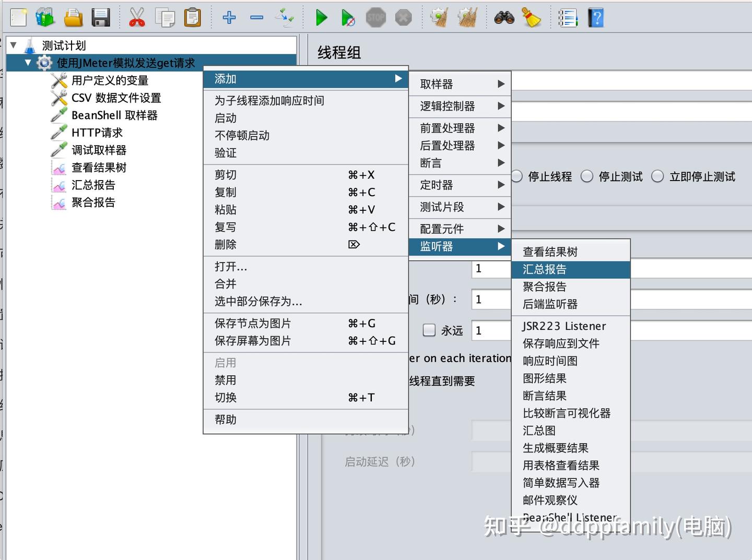Viewport: 752px width, 560px height.
Task: Expand all tree nodes with the plus icon
Action: (228, 17)
